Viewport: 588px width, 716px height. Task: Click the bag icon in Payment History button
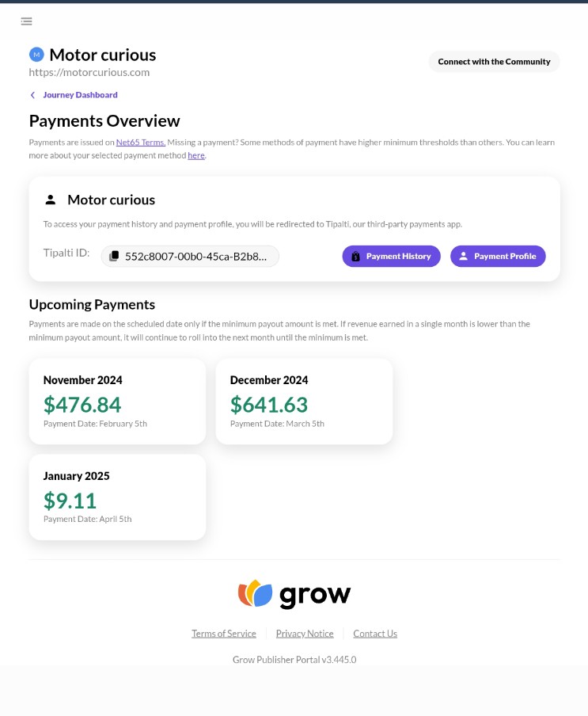pos(356,256)
